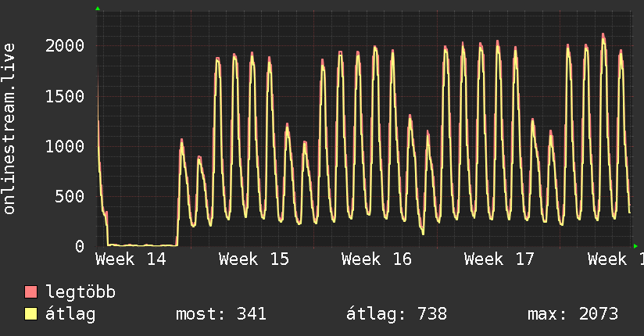Click the green arrow atop the y-axis

(98, 9)
